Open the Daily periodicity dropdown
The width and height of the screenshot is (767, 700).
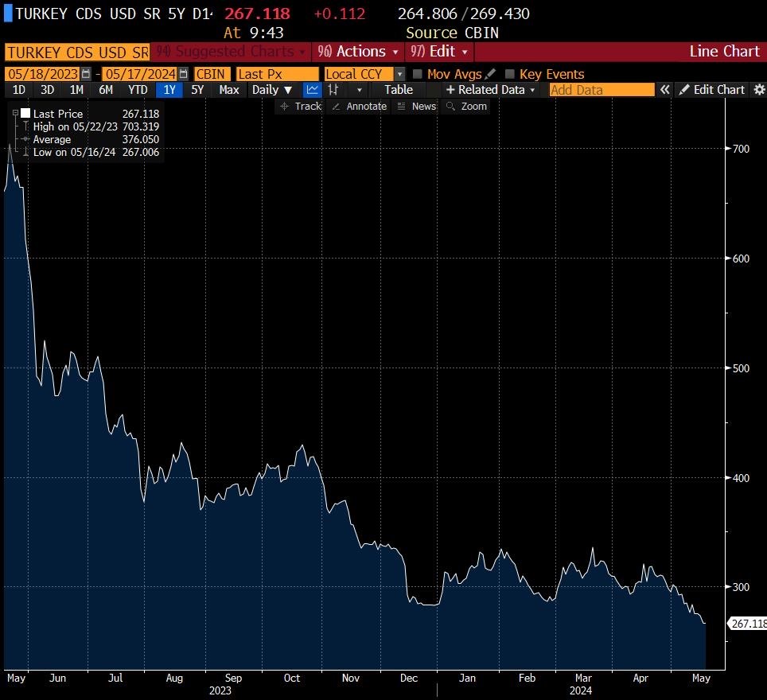[x=272, y=90]
